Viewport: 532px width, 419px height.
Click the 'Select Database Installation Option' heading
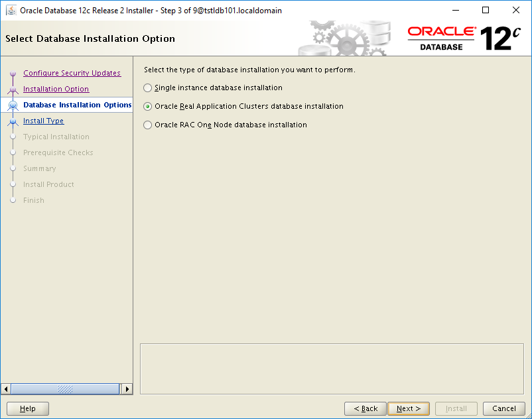pyautogui.click(x=90, y=38)
